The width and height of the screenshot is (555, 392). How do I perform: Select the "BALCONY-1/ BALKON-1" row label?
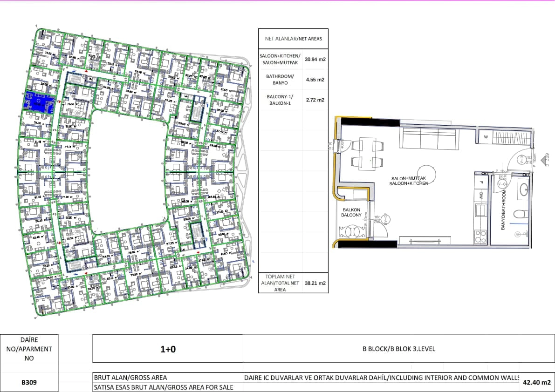pyautogui.click(x=280, y=100)
